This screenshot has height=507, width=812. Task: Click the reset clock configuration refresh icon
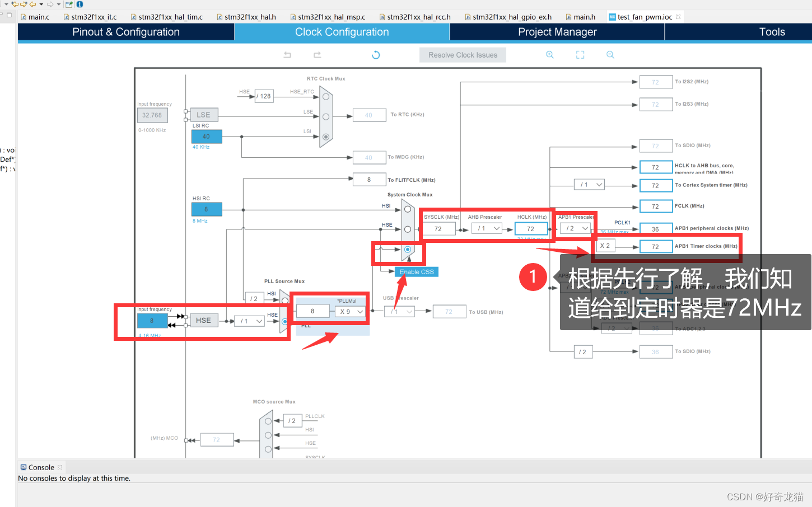coord(375,55)
